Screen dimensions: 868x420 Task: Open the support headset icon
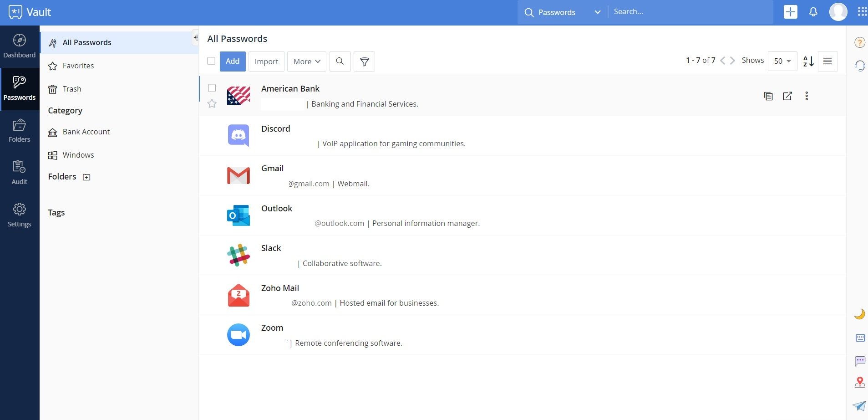tap(859, 66)
